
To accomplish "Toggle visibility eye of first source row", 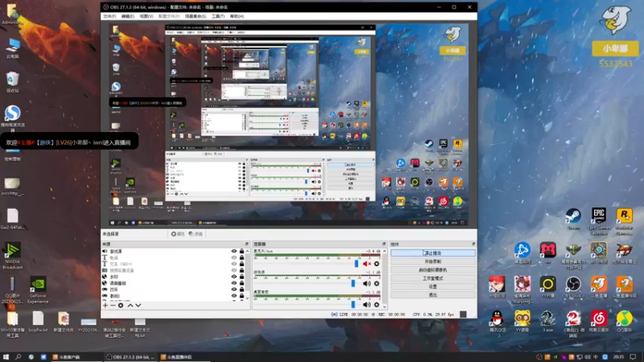I will point(233,251).
